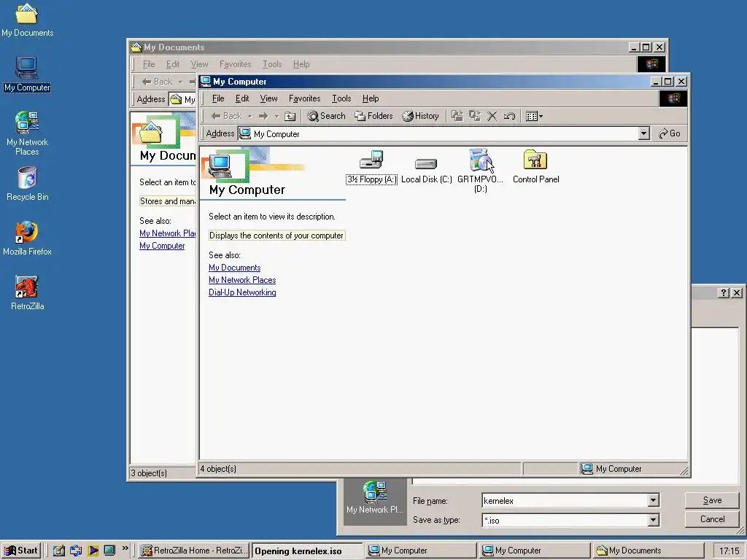
Task: Select the RetroZilla desktop shortcut
Action: click(27, 293)
